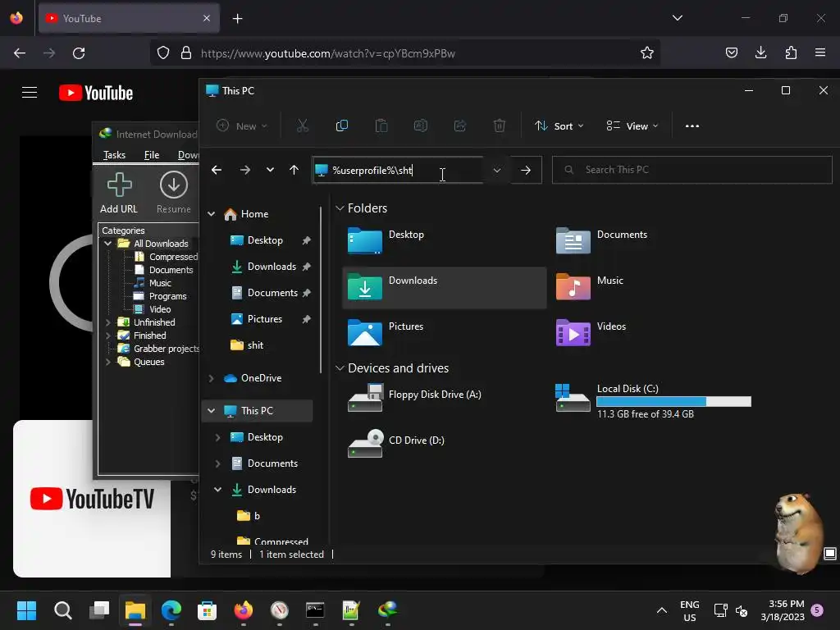840x630 pixels.
Task: Click the Paste icon in Explorer toolbar
Action: (x=381, y=126)
